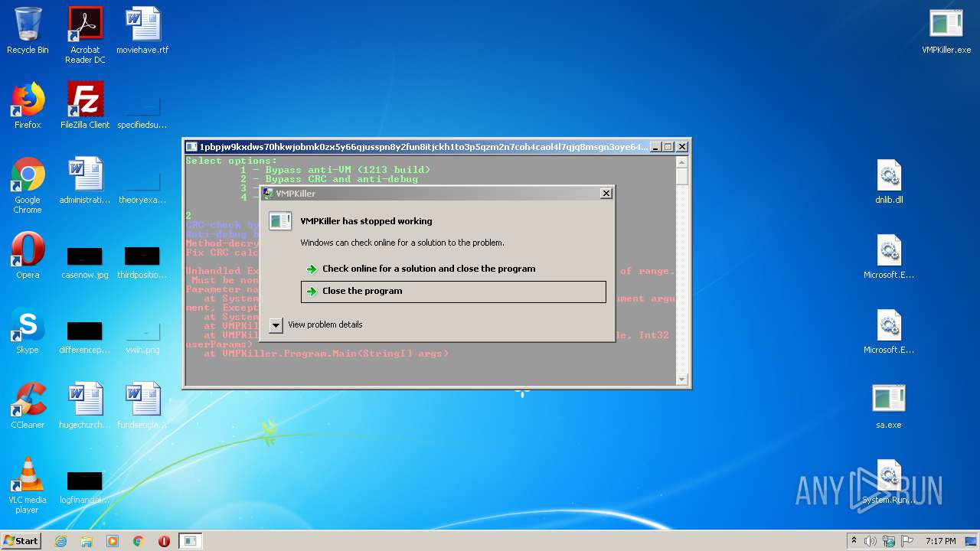This screenshot has width=980, height=551.
Task: Open the Start menu
Action: click(21, 541)
